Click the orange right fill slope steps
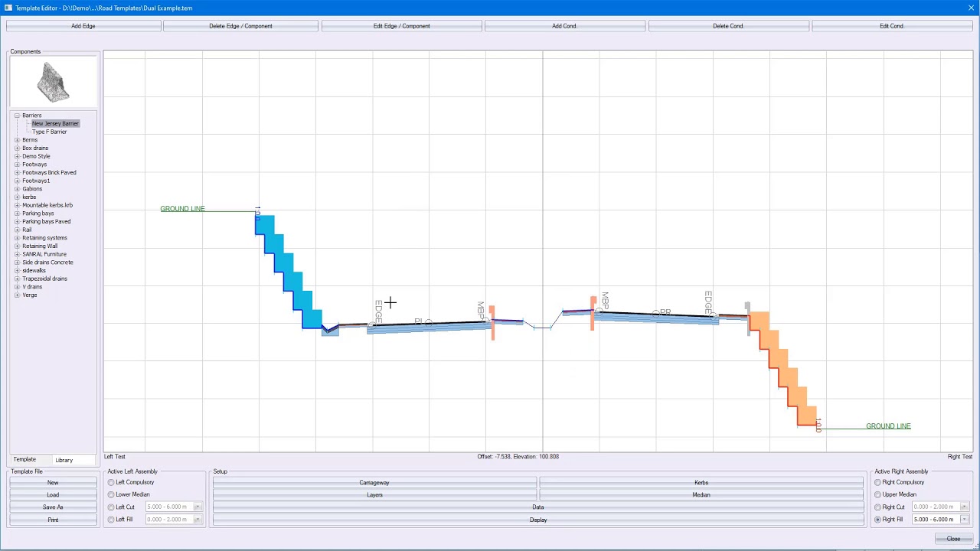This screenshot has height=551, width=980. tap(783, 369)
